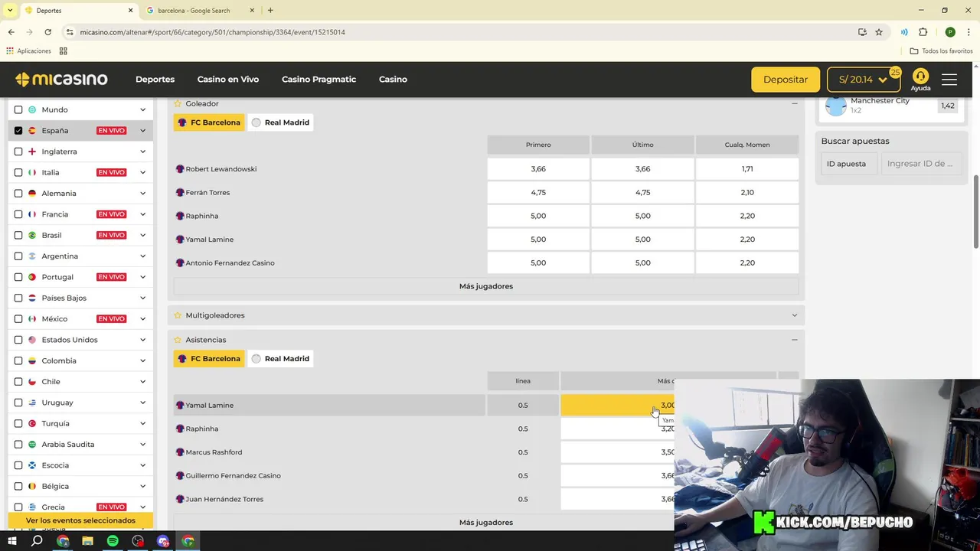Click Ver los eventos seleccionados
Screen dimensions: 980x551
pyautogui.click(x=80, y=520)
